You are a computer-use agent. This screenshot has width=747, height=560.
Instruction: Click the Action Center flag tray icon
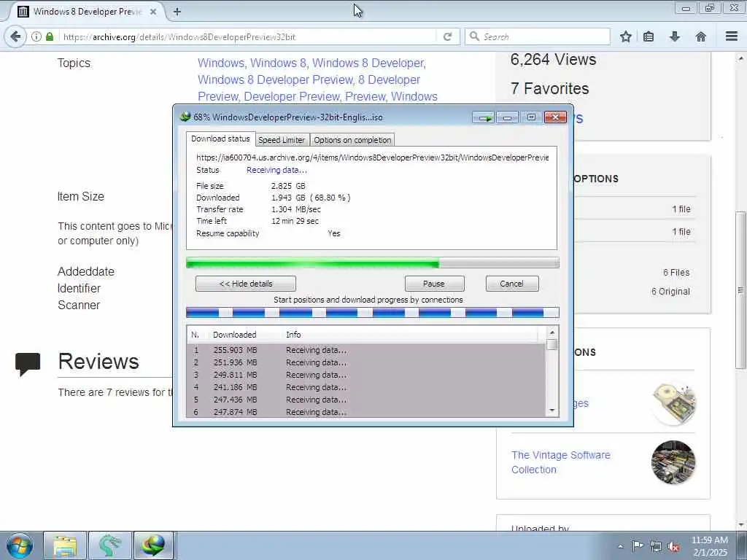[637, 546]
